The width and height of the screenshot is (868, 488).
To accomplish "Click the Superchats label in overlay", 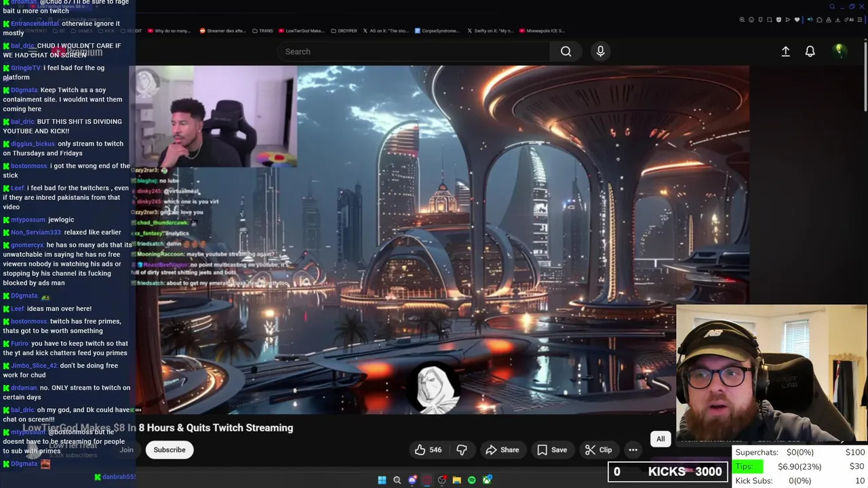I will (x=757, y=452).
